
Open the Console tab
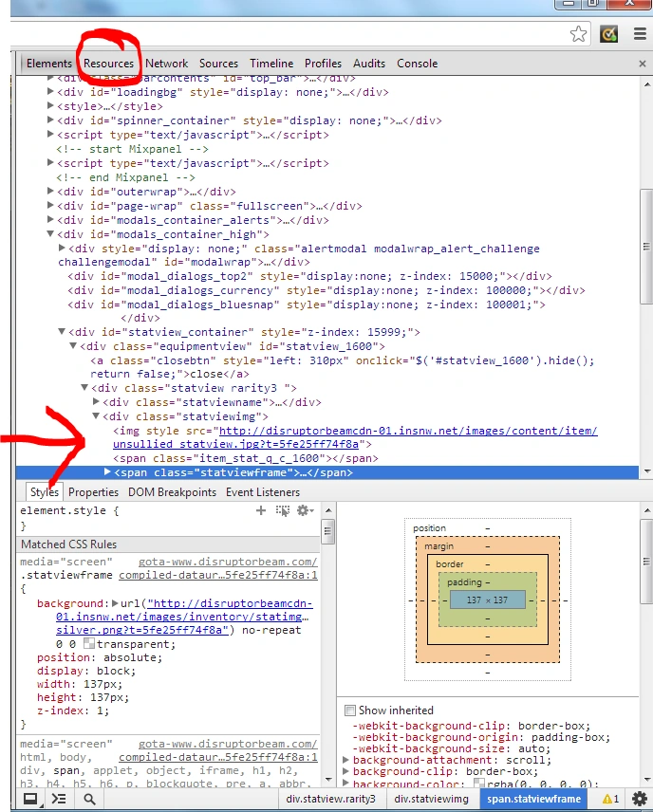(x=418, y=64)
